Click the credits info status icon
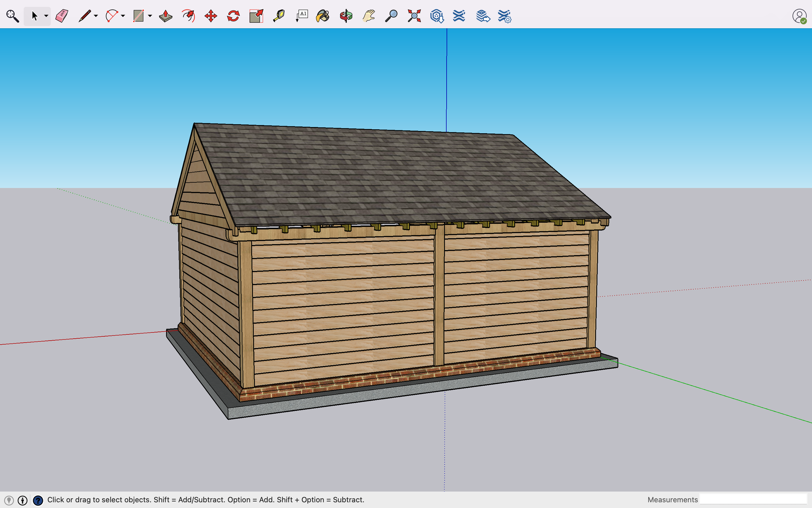 pos(22,500)
